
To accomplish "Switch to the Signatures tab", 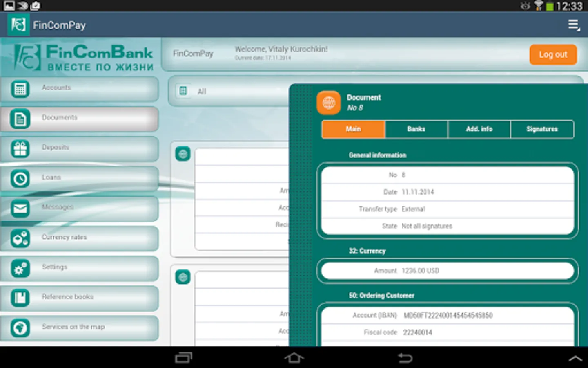I will pos(542,129).
